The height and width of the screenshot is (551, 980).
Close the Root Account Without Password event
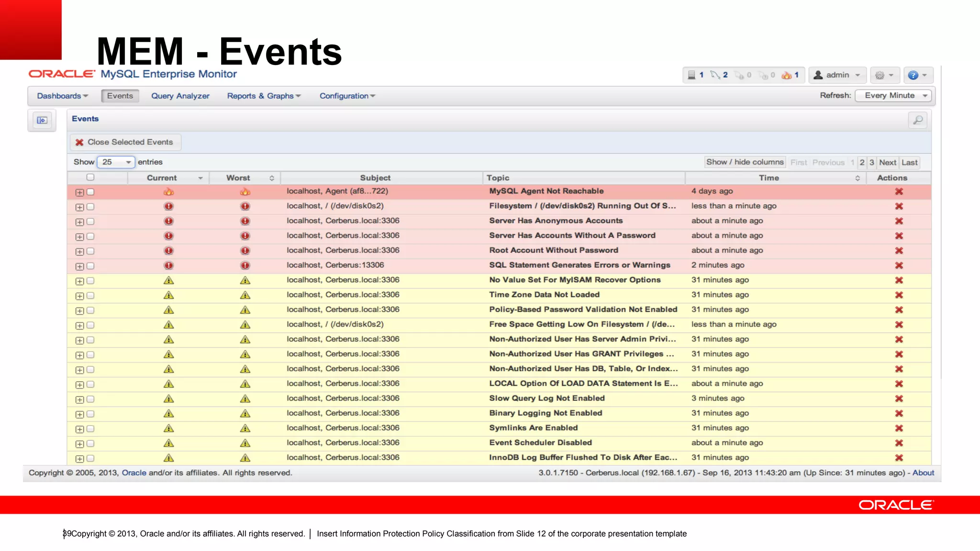899,251
